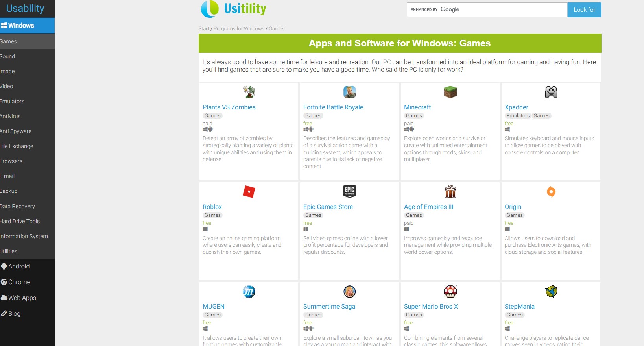Open the Chrome platform section
Viewport: 644px width, 346px height.
point(19,282)
